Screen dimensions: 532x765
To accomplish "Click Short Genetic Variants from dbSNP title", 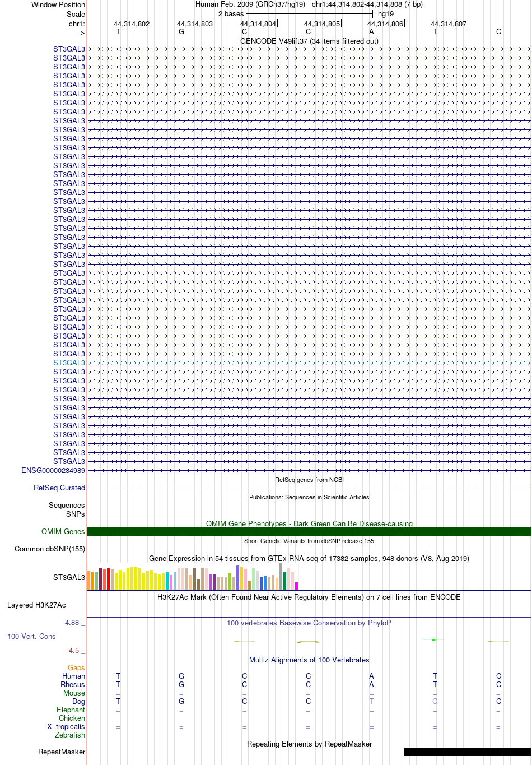I will pyautogui.click(x=309, y=541).
